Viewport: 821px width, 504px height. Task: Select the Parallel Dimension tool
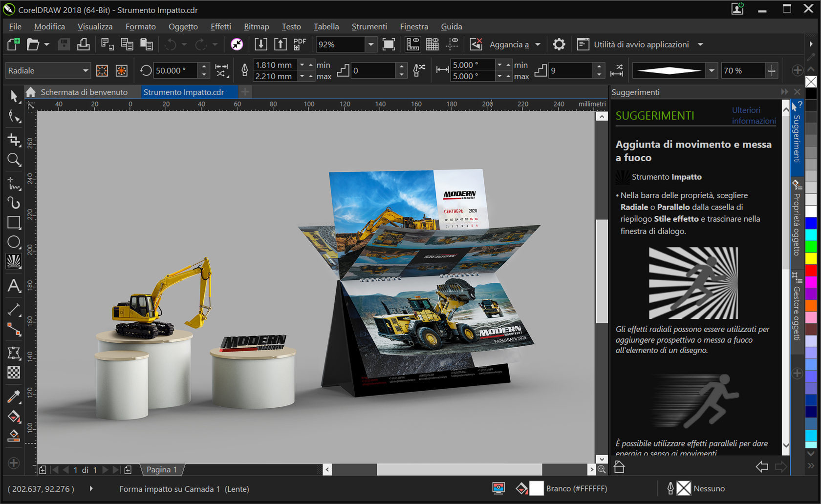[x=14, y=310]
